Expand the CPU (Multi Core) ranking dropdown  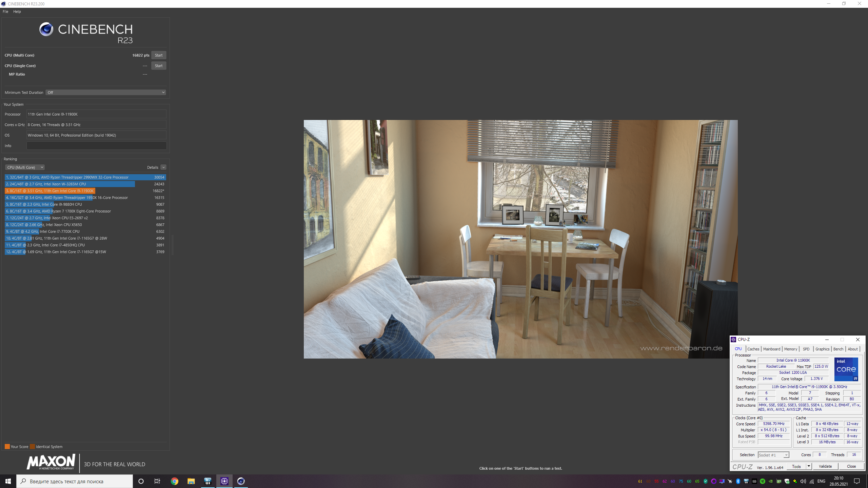click(x=25, y=167)
